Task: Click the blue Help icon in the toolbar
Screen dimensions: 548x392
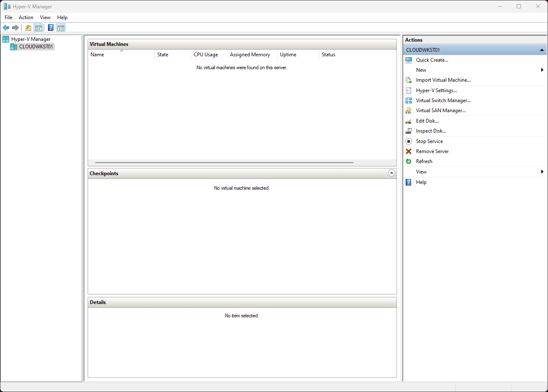Action: 51,28
